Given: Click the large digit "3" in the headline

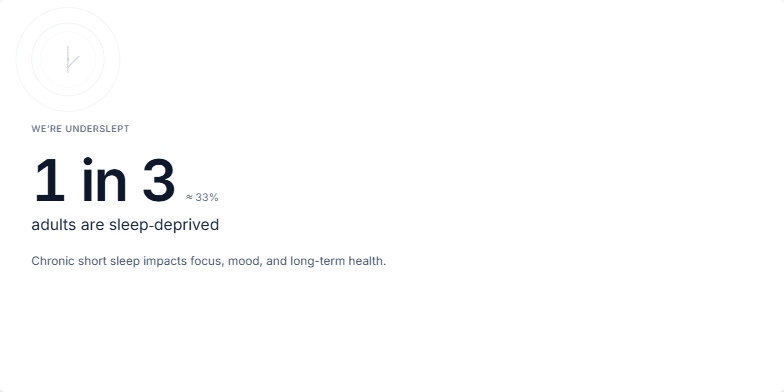Looking at the screenshot, I should point(159,180).
